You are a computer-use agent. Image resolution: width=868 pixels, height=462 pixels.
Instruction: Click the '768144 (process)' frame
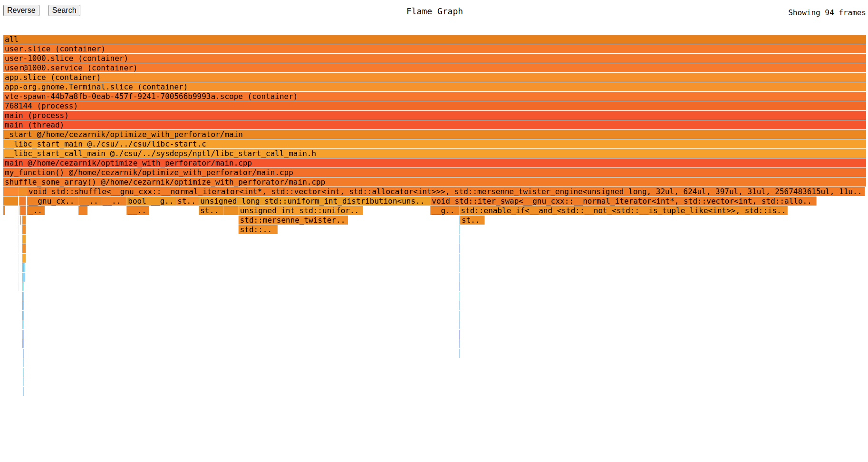(x=428, y=106)
